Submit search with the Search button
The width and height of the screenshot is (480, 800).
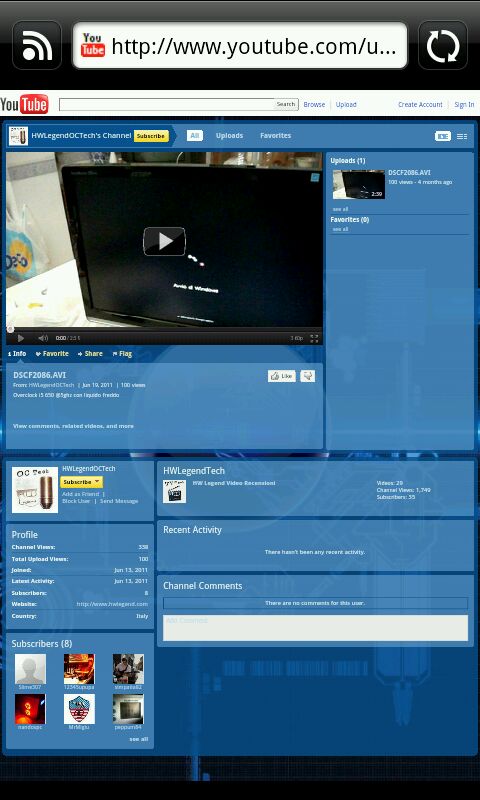coord(286,104)
